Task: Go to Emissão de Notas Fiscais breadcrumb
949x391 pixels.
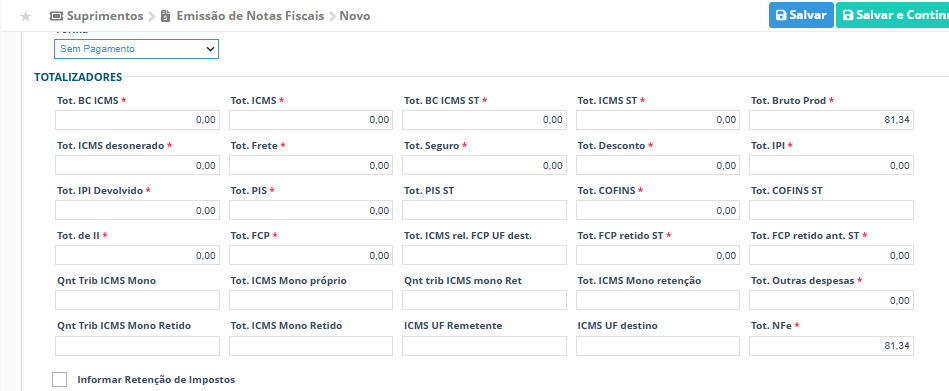Action: 250,16
